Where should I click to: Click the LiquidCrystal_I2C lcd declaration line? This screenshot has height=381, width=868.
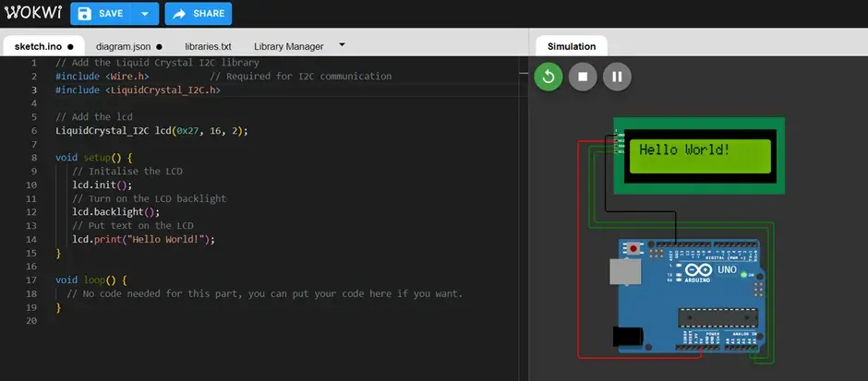pyautogui.click(x=151, y=130)
